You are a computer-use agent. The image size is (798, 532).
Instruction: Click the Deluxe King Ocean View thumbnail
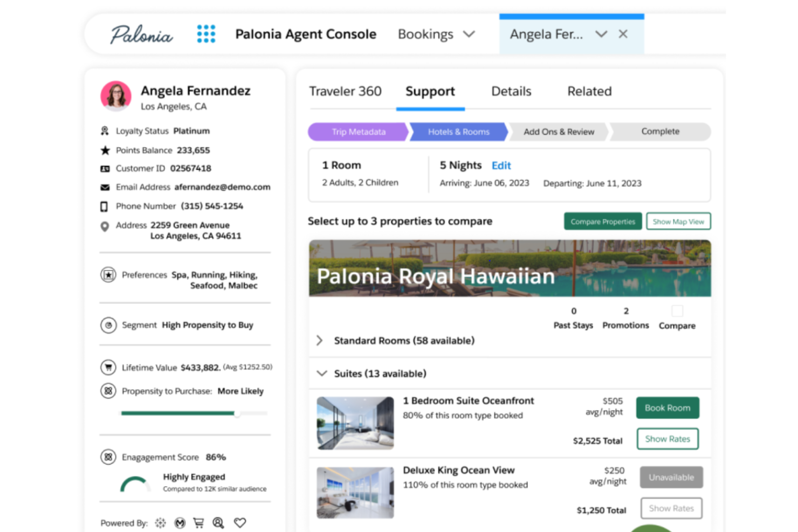pos(354,492)
